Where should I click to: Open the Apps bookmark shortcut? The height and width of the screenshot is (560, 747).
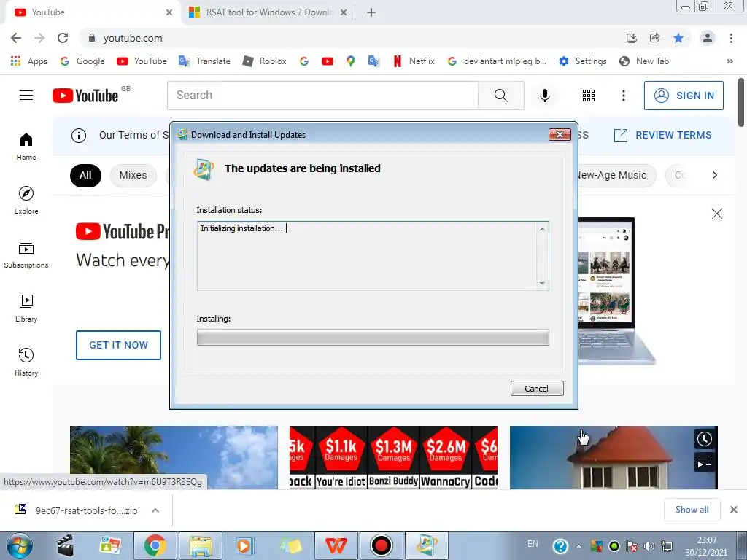28,61
